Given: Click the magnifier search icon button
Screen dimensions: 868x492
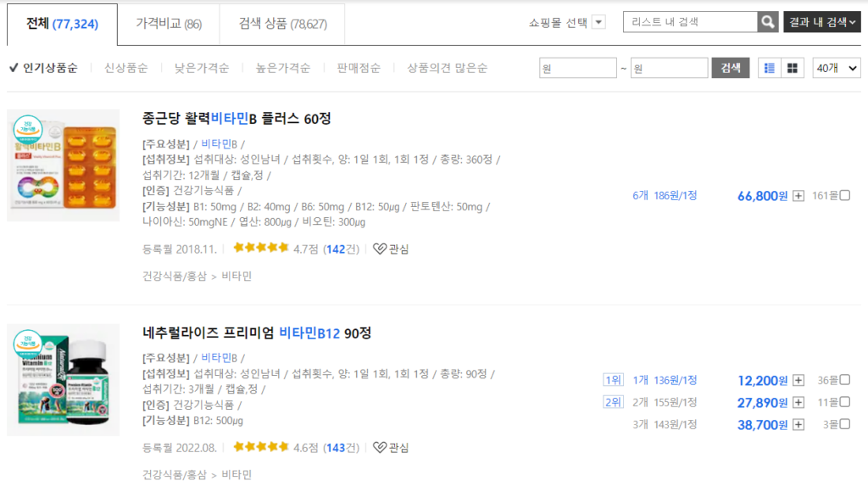Looking at the screenshot, I should 768,22.
